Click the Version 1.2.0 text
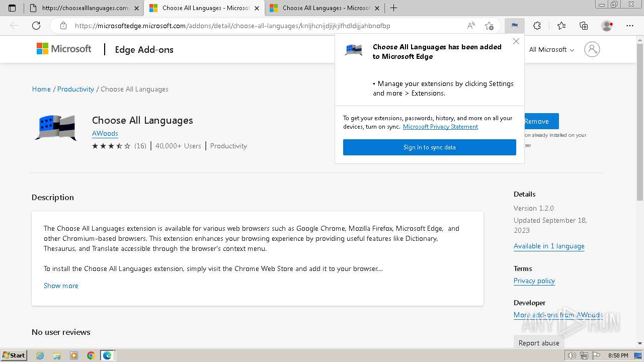This screenshot has height=362, width=644. [x=533, y=208]
